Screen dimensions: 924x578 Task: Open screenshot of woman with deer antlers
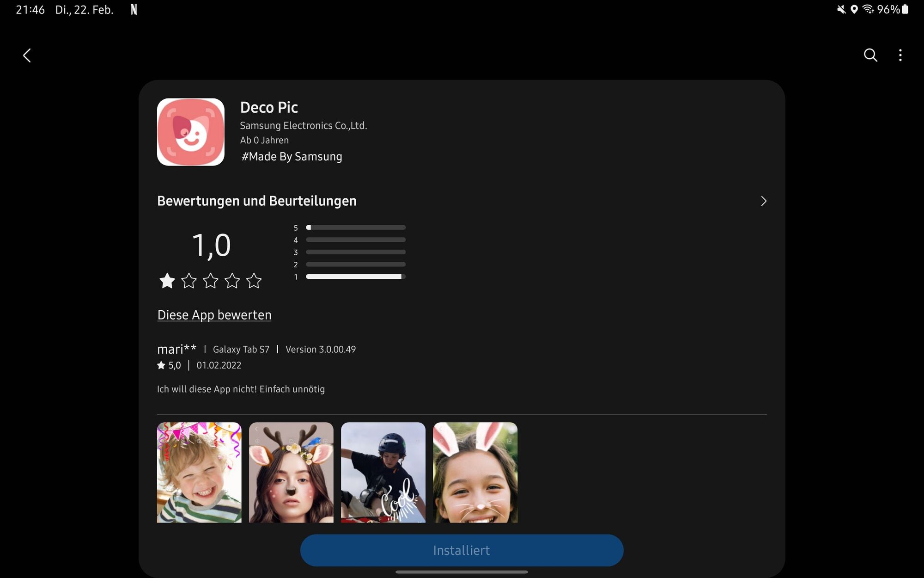(291, 472)
